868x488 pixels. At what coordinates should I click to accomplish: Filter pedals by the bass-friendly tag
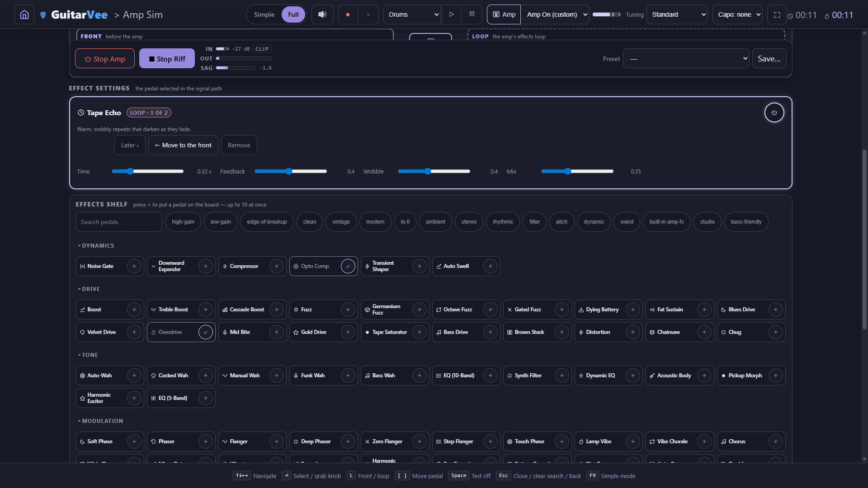click(746, 222)
